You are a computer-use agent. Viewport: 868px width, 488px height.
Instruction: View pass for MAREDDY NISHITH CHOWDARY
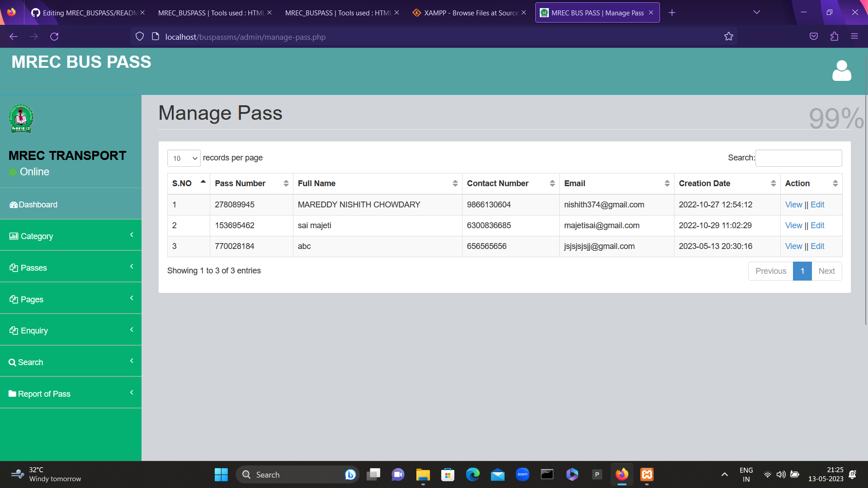click(x=793, y=205)
